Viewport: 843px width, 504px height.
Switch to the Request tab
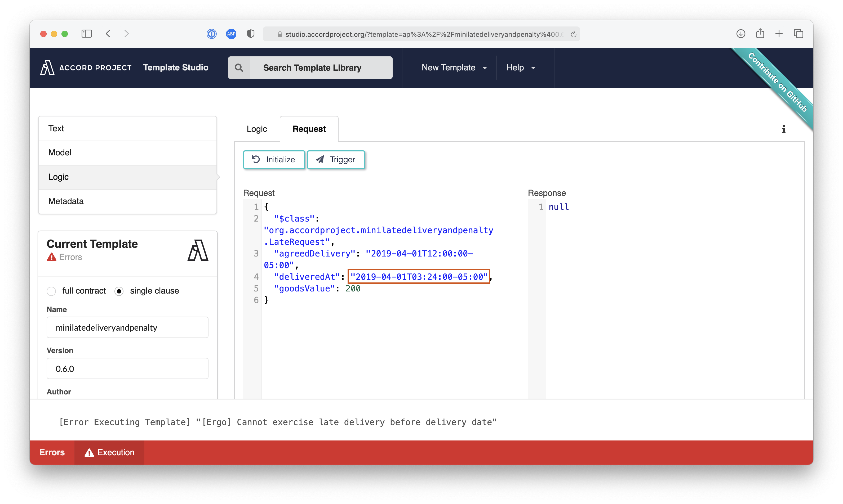point(309,128)
